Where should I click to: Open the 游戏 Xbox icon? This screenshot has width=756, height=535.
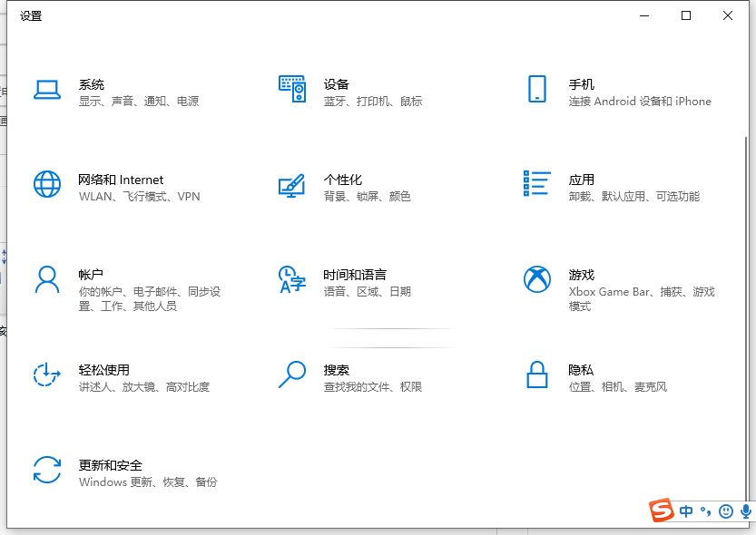[537, 279]
